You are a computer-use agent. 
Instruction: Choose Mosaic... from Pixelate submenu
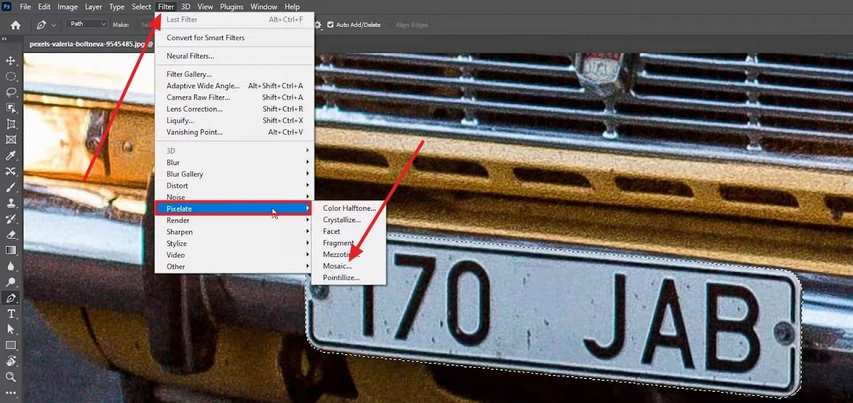click(x=337, y=266)
